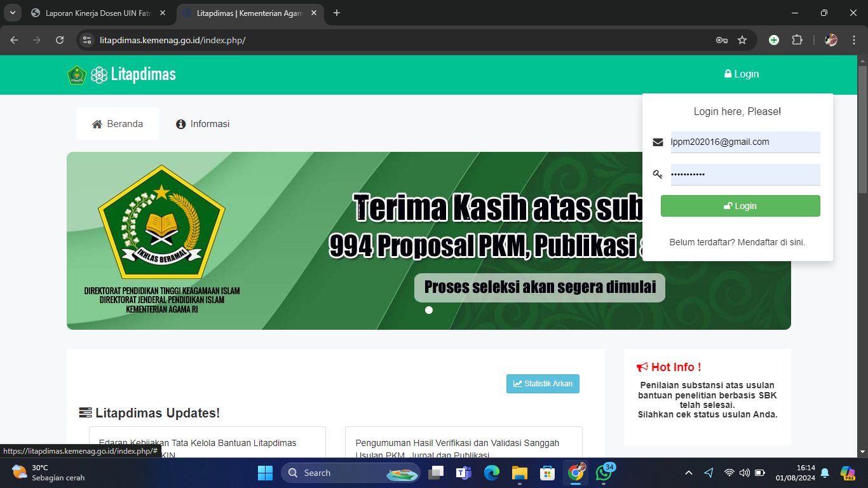Open Chrome's three-dot menu

854,40
